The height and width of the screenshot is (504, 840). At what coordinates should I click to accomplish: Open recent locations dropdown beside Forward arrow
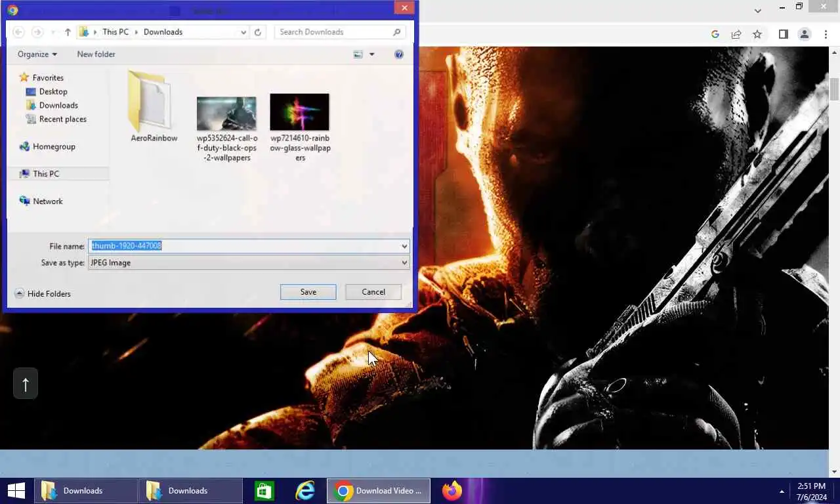[x=53, y=31]
